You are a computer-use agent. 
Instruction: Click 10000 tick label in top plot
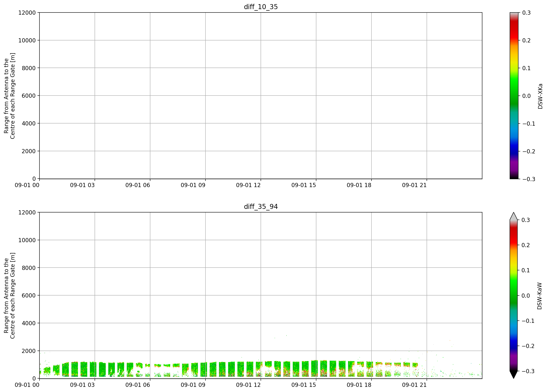(x=27, y=40)
